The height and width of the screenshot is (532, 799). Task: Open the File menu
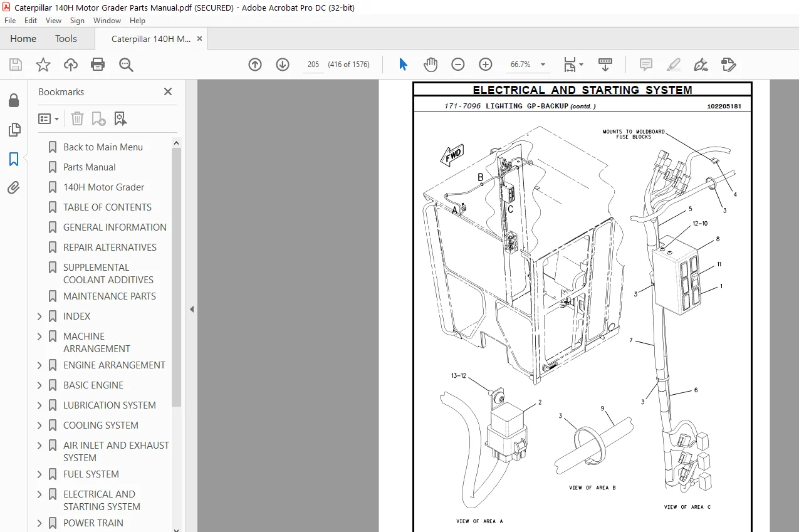click(x=10, y=21)
